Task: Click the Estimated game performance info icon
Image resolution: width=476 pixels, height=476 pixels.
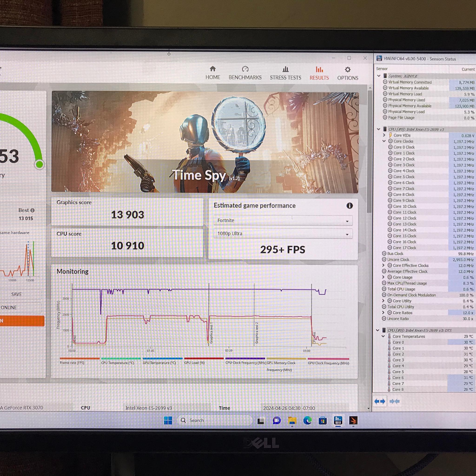Action: point(349,206)
